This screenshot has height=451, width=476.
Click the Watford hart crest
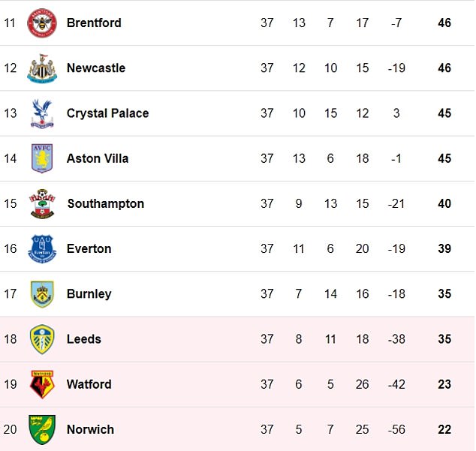[42, 384]
